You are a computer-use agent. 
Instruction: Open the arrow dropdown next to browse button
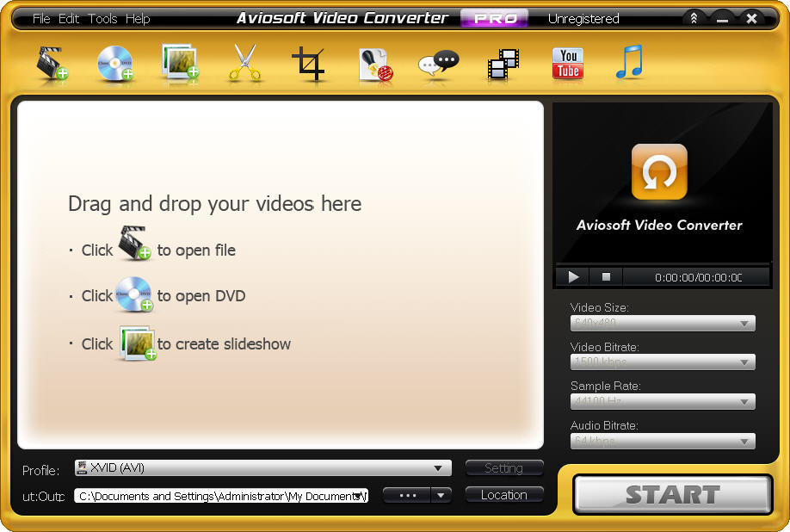[x=441, y=495]
